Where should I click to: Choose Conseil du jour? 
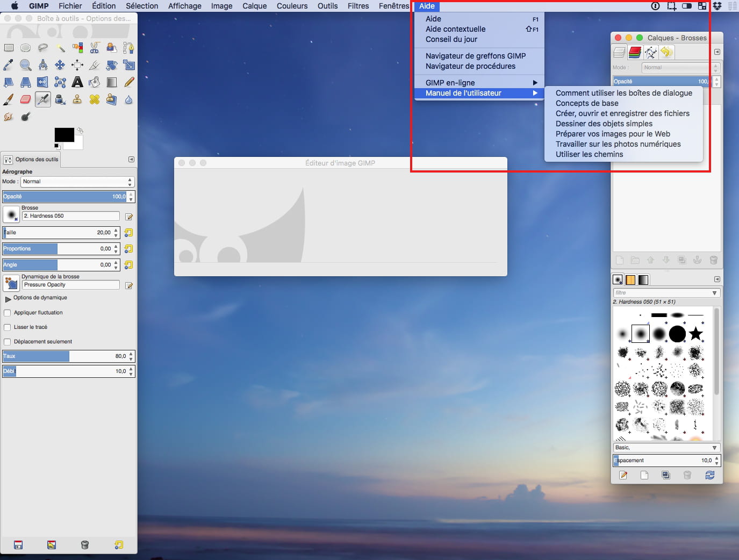480,39
